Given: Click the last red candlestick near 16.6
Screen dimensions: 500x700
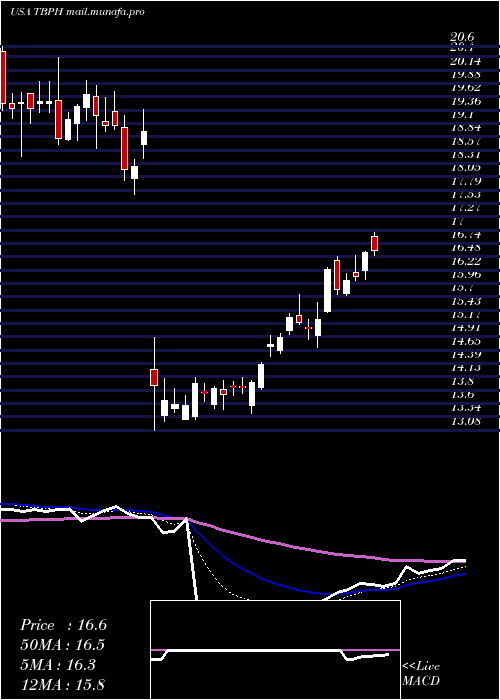Looking at the screenshot, I should click(375, 244).
